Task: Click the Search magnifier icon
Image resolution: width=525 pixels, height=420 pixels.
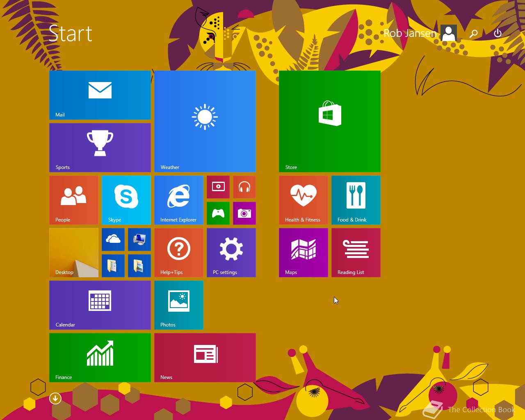Action: [x=474, y=33]
